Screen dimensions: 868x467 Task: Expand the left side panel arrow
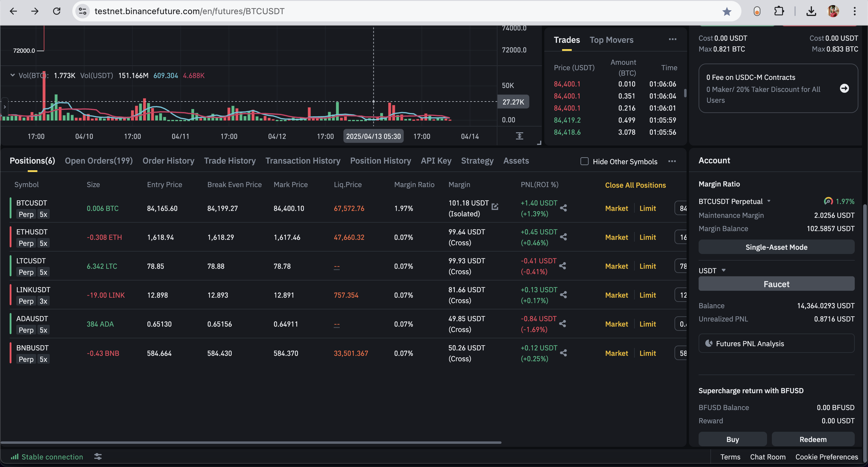pos(5,107)
